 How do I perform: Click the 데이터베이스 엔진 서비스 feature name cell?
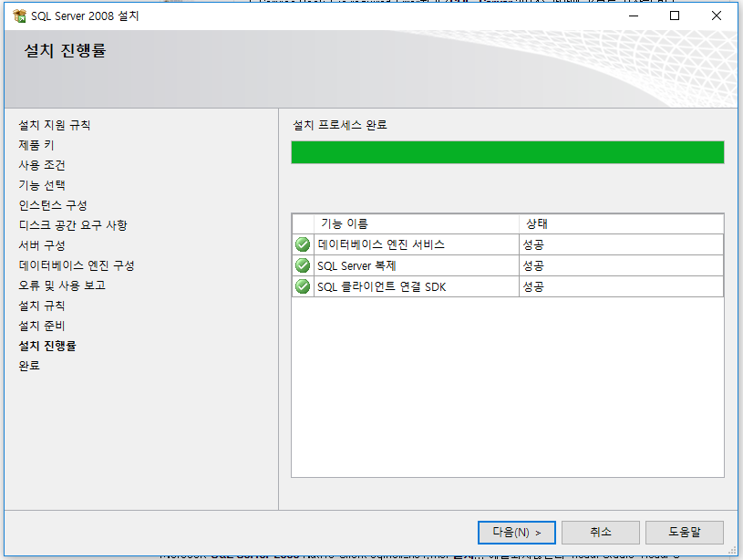(417, 244)
